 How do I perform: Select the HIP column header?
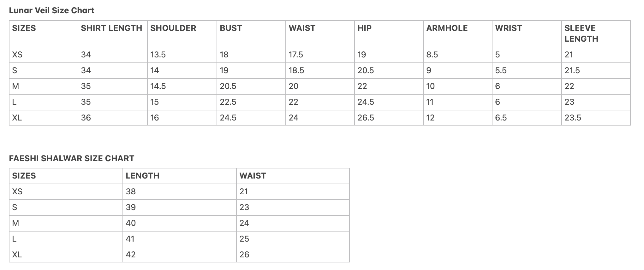coord(364,28)
